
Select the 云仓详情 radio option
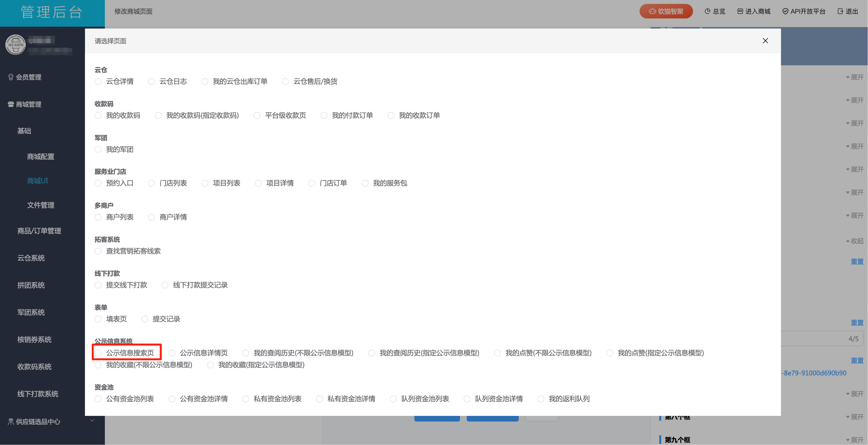click(x=98, y=82)
